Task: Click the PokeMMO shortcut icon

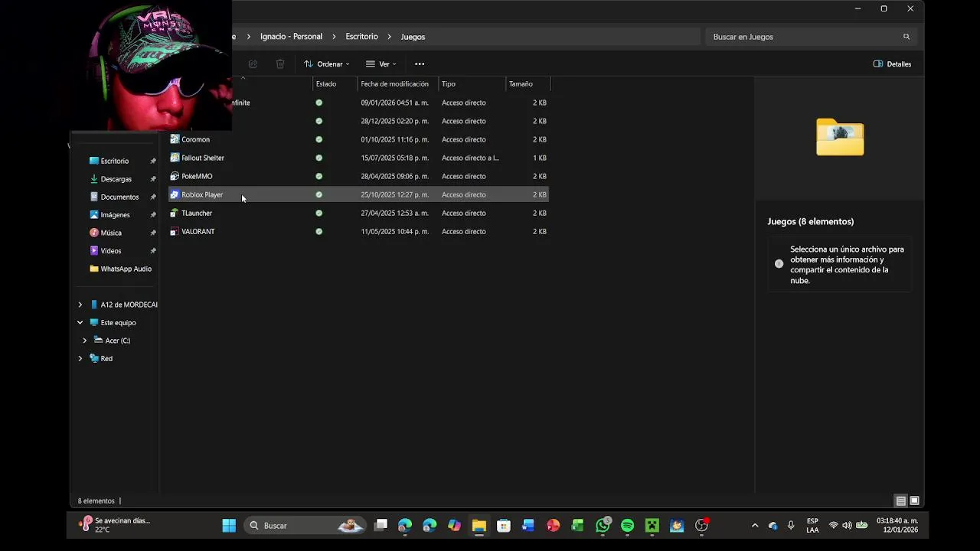Action: tap(175, 176)
